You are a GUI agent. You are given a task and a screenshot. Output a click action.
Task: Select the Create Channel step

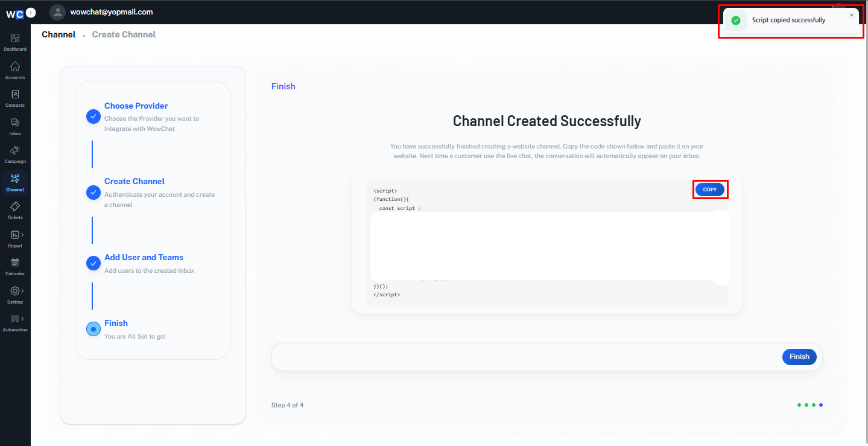[135, 181]
